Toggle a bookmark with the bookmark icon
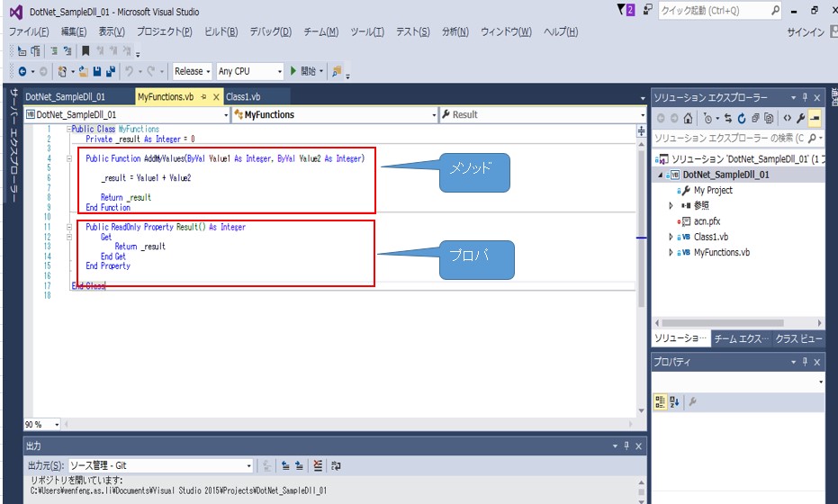Screen dimensions: 838x504 point(86,51)
